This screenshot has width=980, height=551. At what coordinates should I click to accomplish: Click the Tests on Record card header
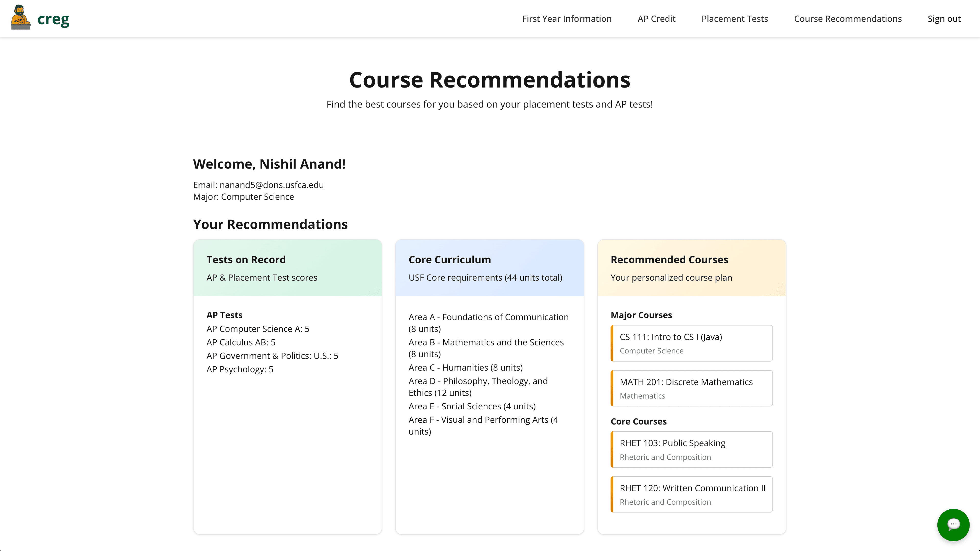[288, 268]
